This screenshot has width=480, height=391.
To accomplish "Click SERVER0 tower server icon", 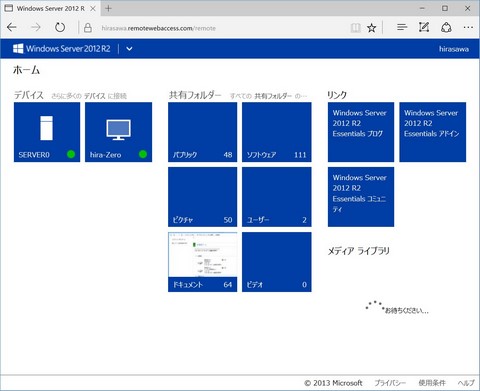I will tap(47, 128).
